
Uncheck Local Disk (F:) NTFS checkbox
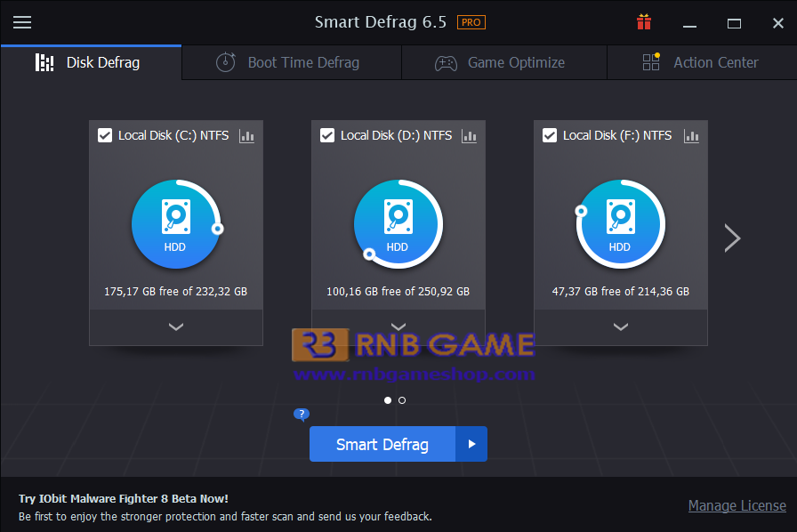[x=550, y=135]
